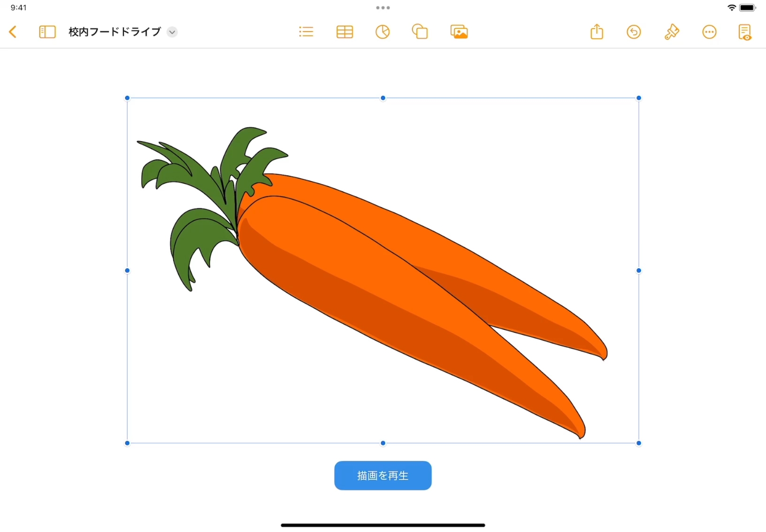Tap the three-dot multitasking control
The image size is (766, 532).
click(x=383, y=8)
